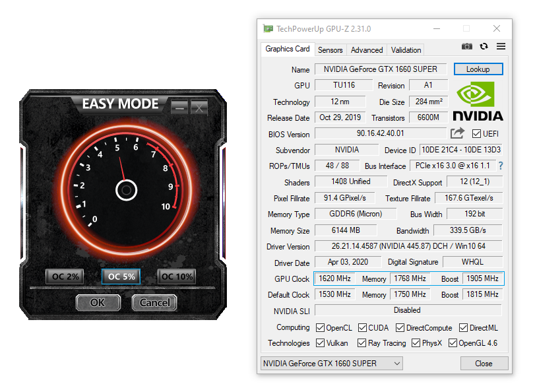Click the Bandwidth field 339.5 GB/s
Image resolution: width=535 pixels, height=392 pixels.
tap(468, 230)
